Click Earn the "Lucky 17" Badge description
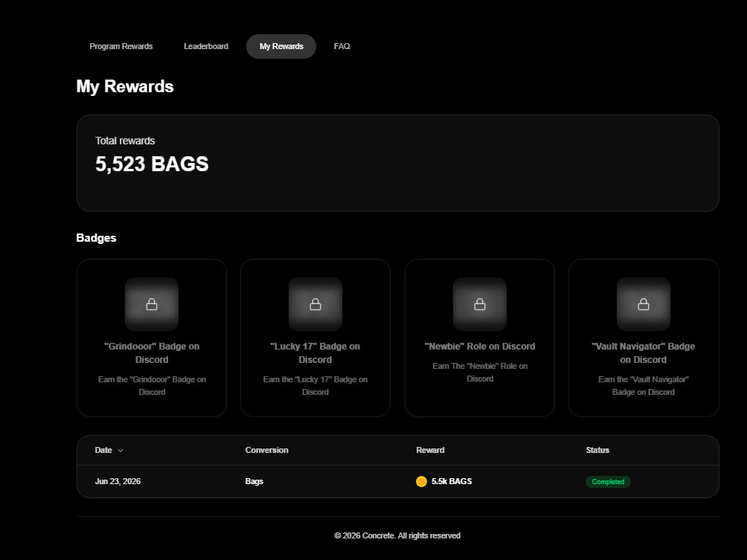This screenshot has width=747, height=560. [x=315, y=386]
